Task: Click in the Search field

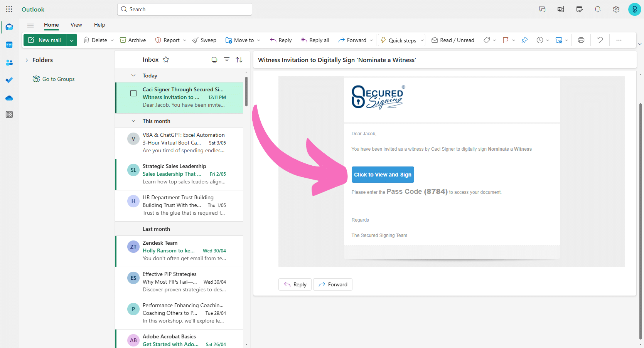Action: click(x=185, y=9)
